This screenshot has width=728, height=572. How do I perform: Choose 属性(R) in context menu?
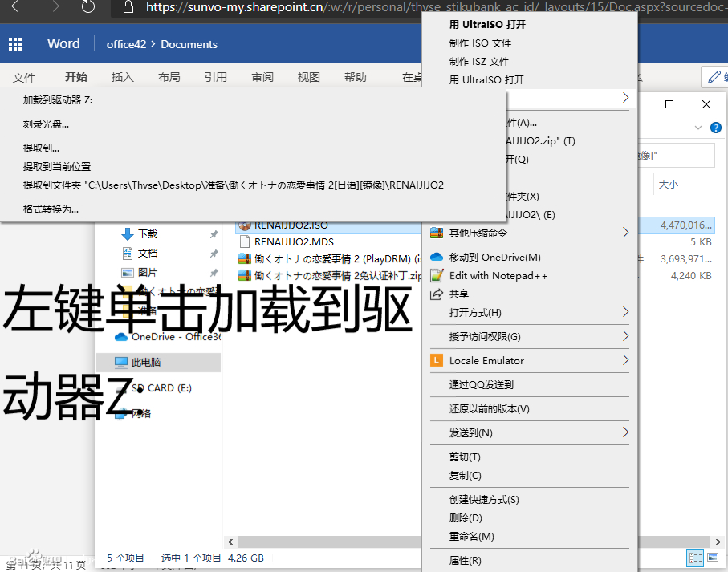click(x=529, y=561)
